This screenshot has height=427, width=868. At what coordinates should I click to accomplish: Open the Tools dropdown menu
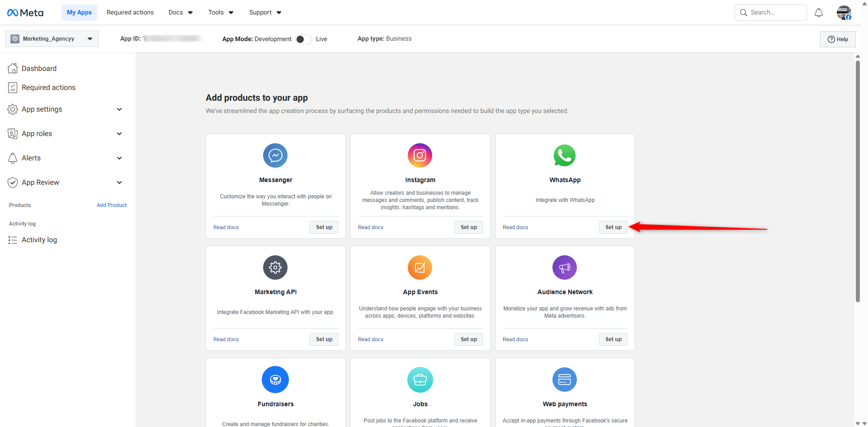point(221,13)
